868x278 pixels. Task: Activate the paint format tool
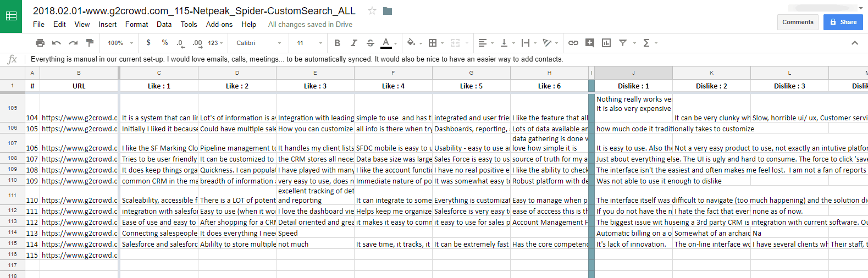pyautogui.click(x=90, y=43)
